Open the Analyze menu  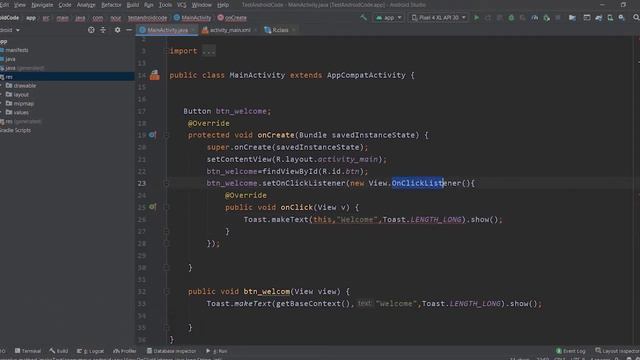point(86,5)
